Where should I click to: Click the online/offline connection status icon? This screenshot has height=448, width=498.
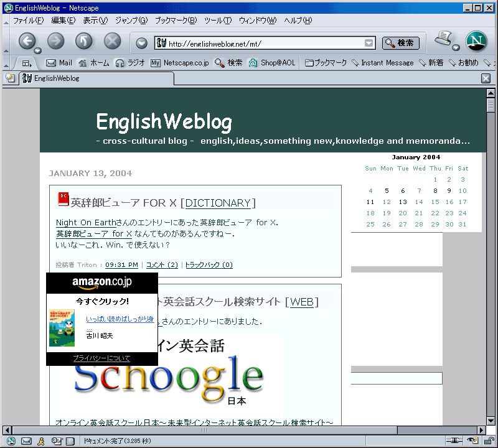point(454,441)
